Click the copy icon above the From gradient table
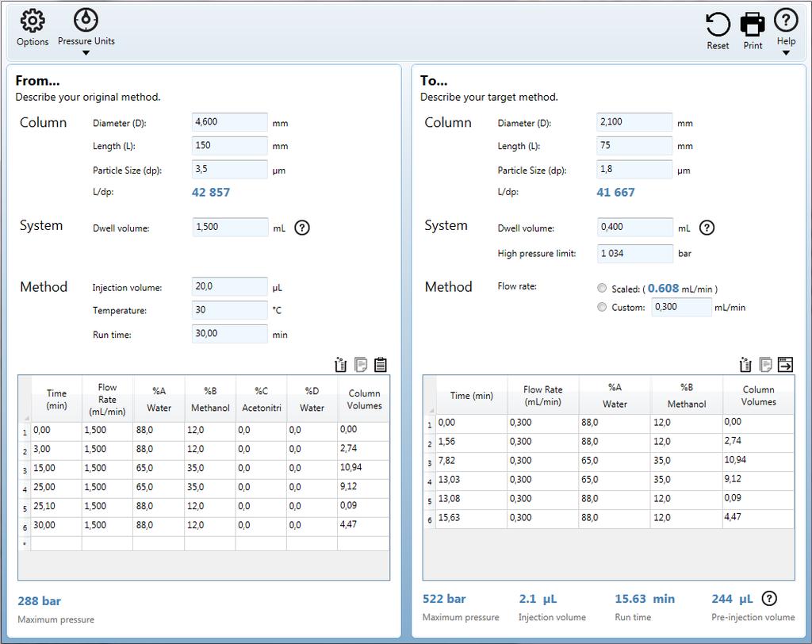The width and height of the screenshot is (812, 644). click(x=361, y=365)
